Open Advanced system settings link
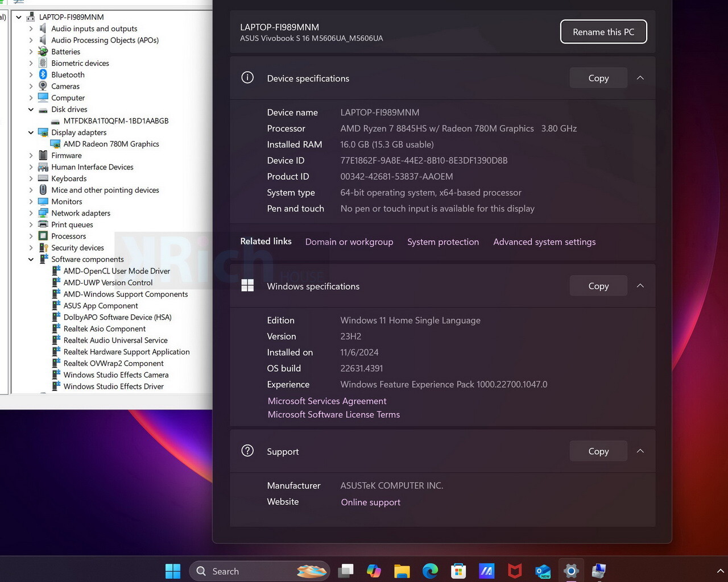 [544, 242]
